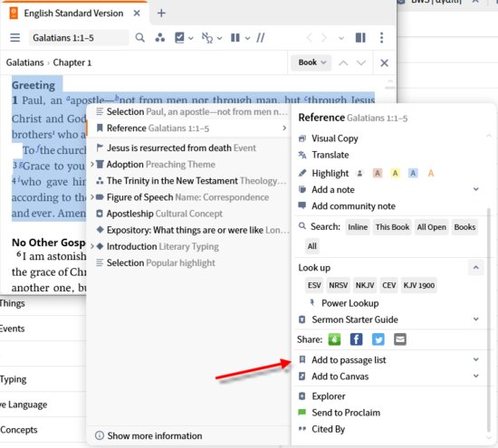This screenshot has width=498, height=448.
Task: Click Galatians in the breadcrumb
Action: pos(24,62)
